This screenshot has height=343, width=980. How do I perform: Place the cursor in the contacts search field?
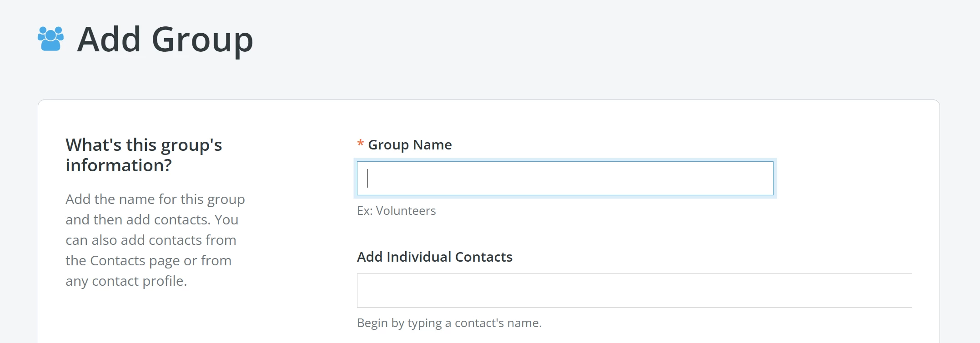634,290
